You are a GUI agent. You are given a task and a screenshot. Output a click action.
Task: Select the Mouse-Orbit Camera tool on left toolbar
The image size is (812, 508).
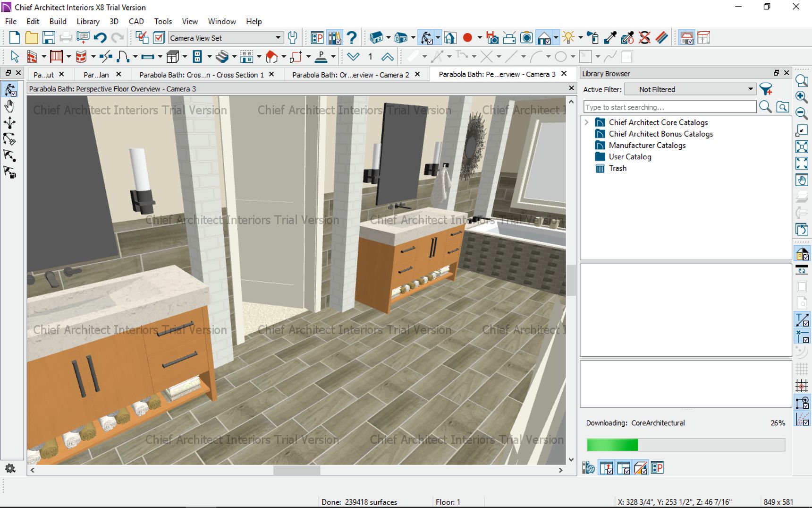[10, 90]
